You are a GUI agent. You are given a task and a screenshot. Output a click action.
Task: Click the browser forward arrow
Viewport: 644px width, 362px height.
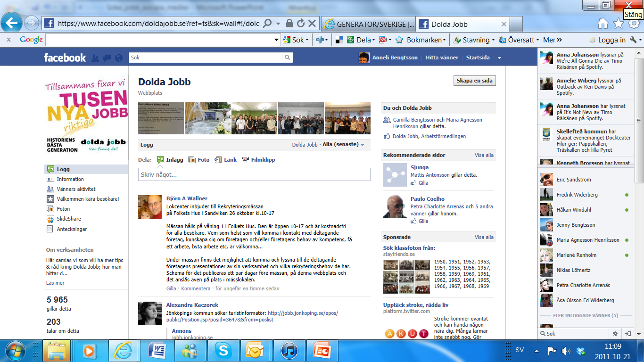pyautogui.click(x=32, y=23)
